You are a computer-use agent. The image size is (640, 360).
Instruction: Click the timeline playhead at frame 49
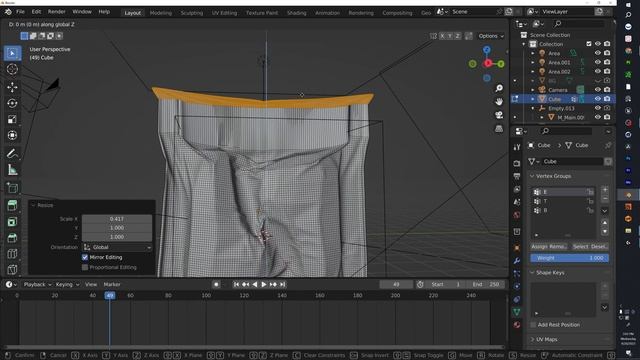tap(110, 295)
